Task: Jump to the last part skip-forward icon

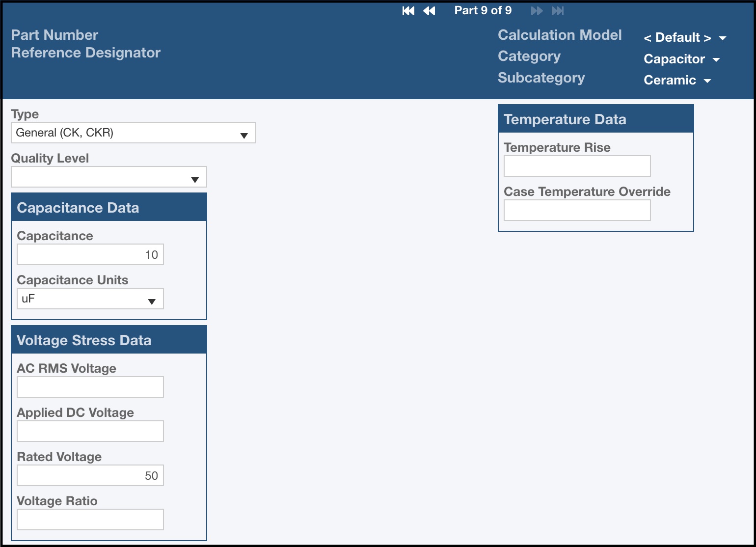Action: (x=558, y=10)
